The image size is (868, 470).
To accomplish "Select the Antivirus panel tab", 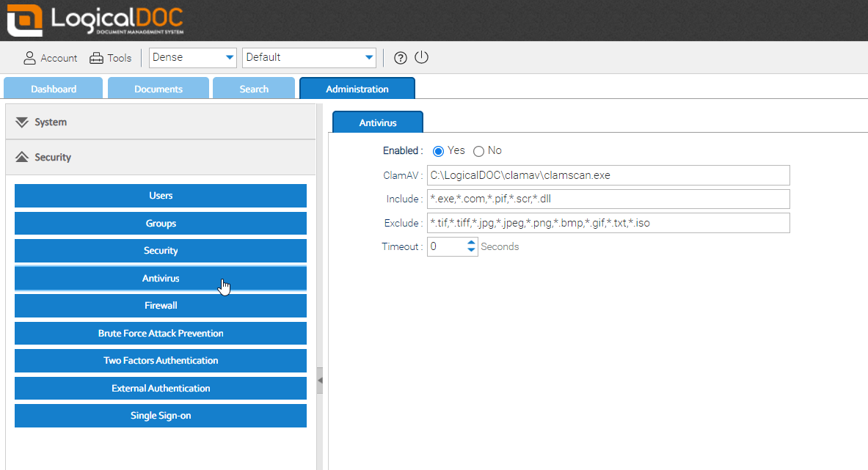I will click(378, 122).
